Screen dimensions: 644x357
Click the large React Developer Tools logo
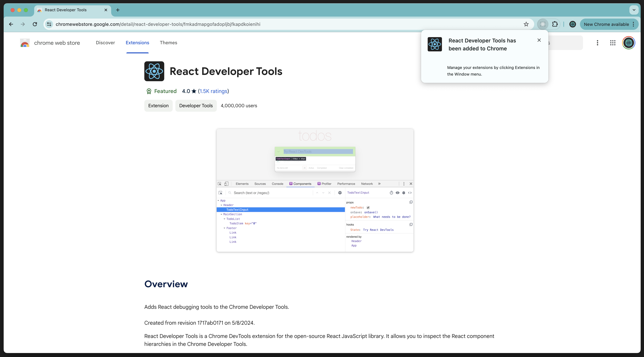click(154, 71)
